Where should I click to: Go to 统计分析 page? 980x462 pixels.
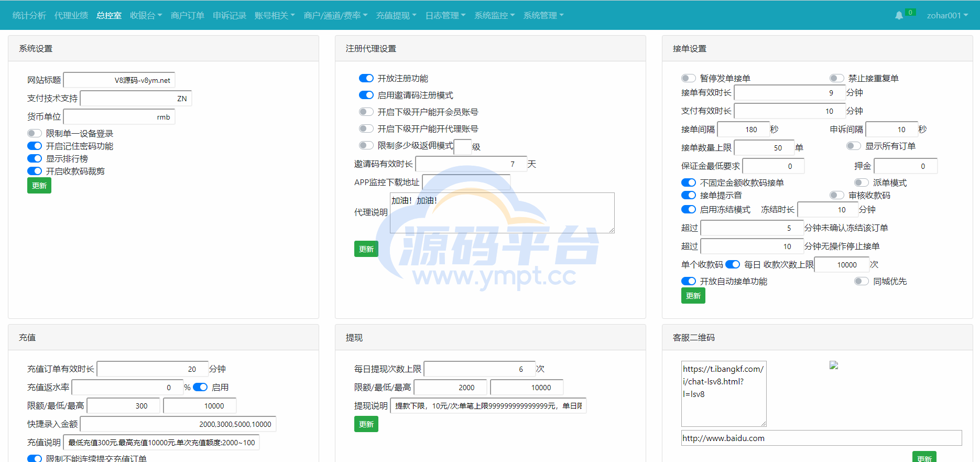29,15
